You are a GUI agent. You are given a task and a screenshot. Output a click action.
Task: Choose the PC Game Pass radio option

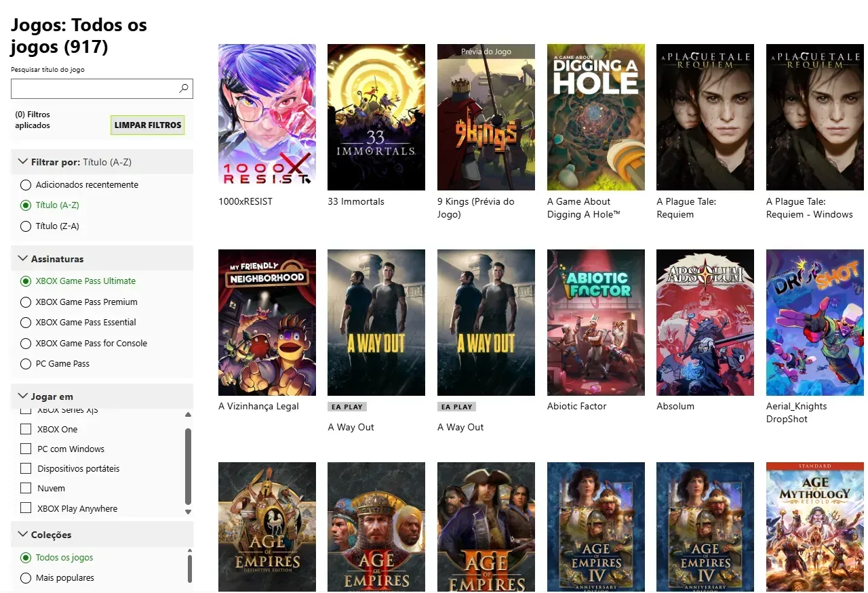tap(26, 364)
